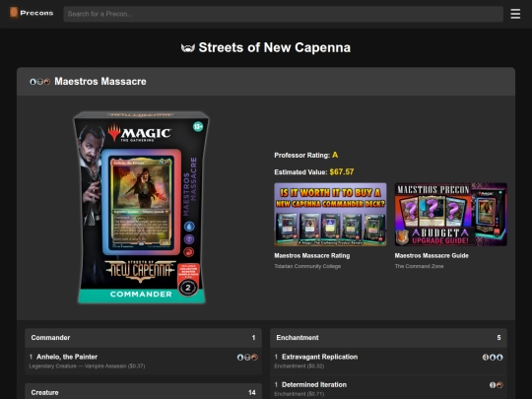Open the Maestros Massacre Rating video thumbnail
532x399 pixels.
tap(330, 215)
